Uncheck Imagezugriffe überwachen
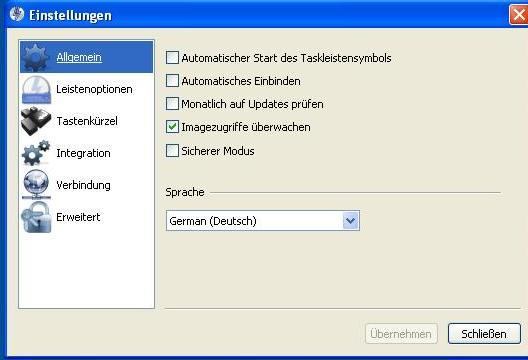 point(172,127)
